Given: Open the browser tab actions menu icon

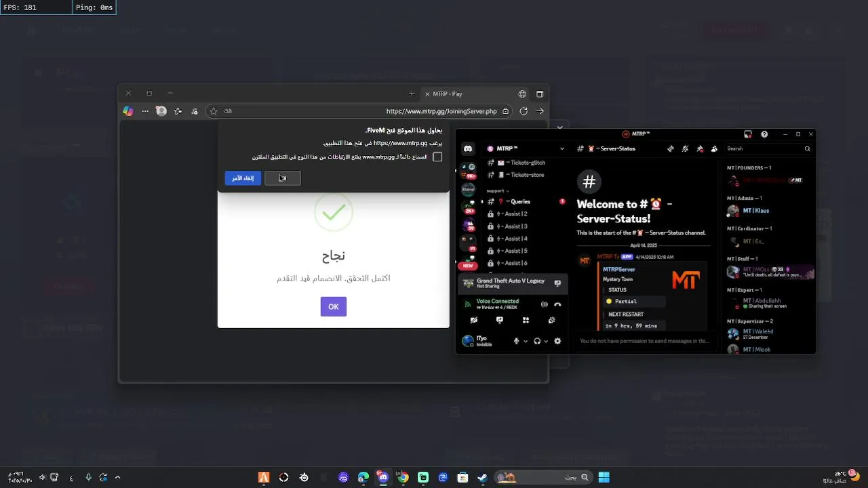Looking at the screenshot, I should (x=540, y=94).
